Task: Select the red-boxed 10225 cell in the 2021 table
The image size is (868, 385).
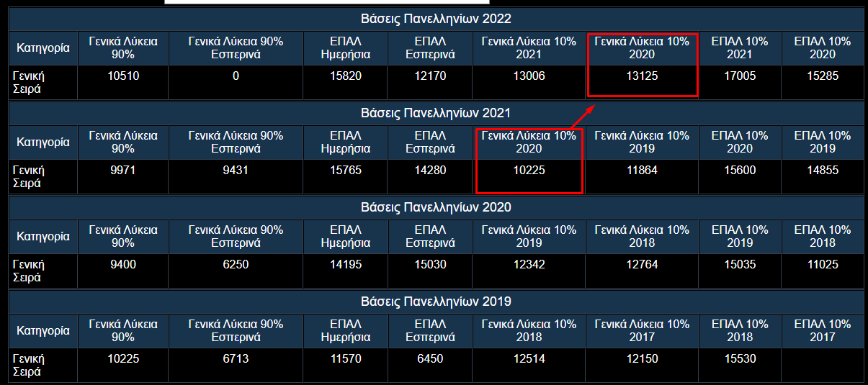Action: (529, 171)
